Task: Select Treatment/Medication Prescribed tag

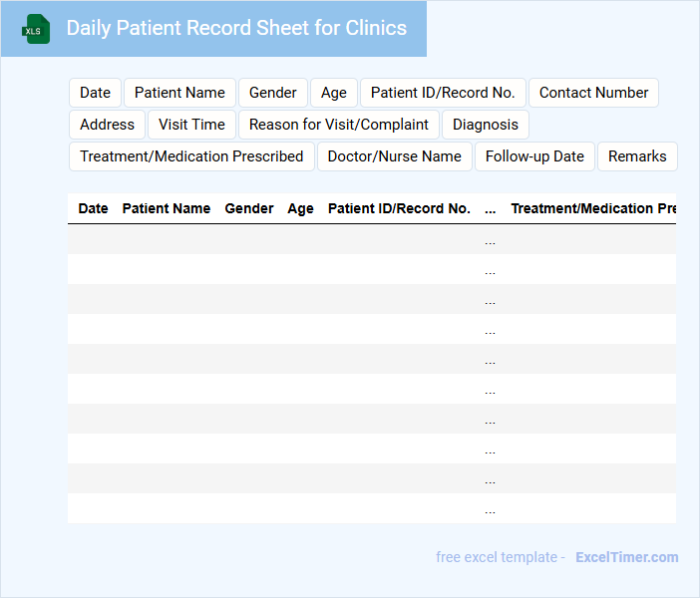Action: pos(191,156)
